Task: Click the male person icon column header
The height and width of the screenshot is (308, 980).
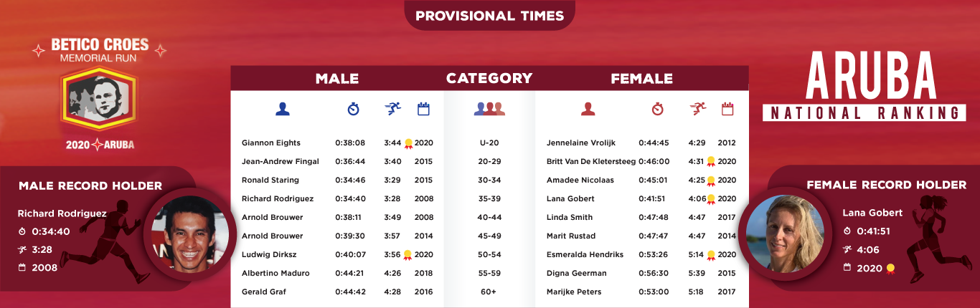Action: (x=283, y=109)
